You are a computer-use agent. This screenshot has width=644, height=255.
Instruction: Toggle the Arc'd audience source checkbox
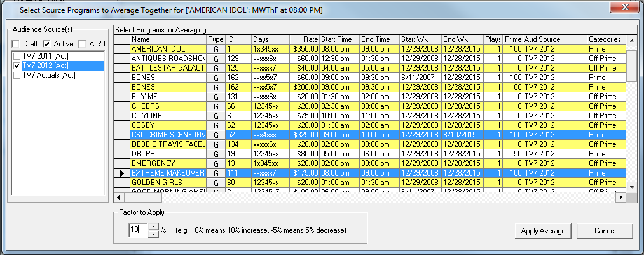pos(82,44)
